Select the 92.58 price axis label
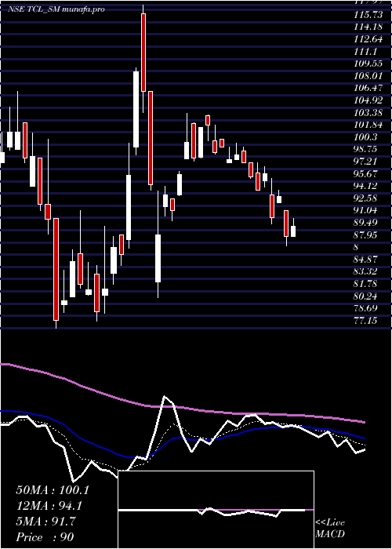The width and height of the screenshot is (392, 549). (366, 198)
